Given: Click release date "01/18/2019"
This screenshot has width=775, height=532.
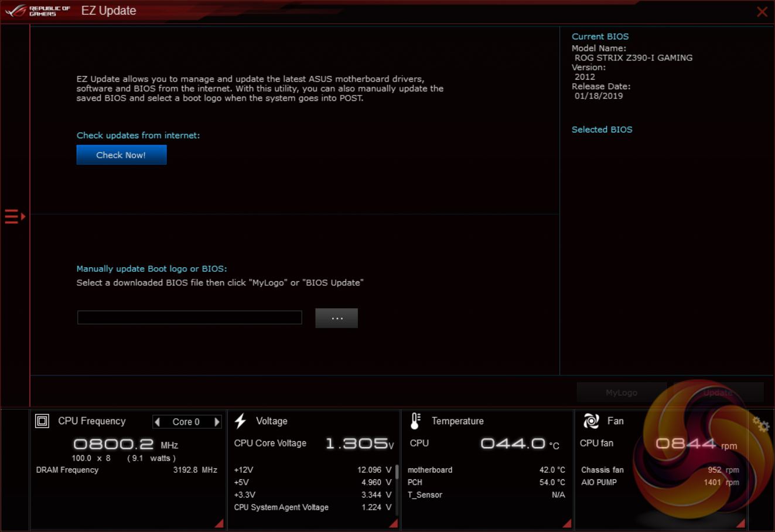Looking at the screenshot, I should pyautogui.click(x=599, y=96).
